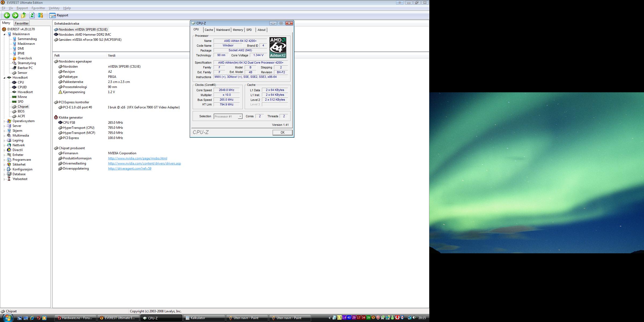644x322 pixels.
Task: Click the volume speaker tray icon
Action: click(x=414, y=318)
